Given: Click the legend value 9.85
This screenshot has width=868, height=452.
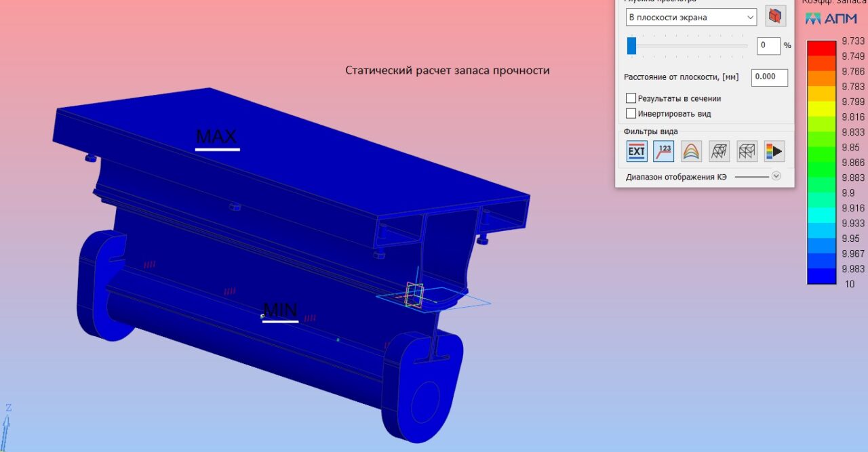Looking at the screenshot, I should coord(850,147).
